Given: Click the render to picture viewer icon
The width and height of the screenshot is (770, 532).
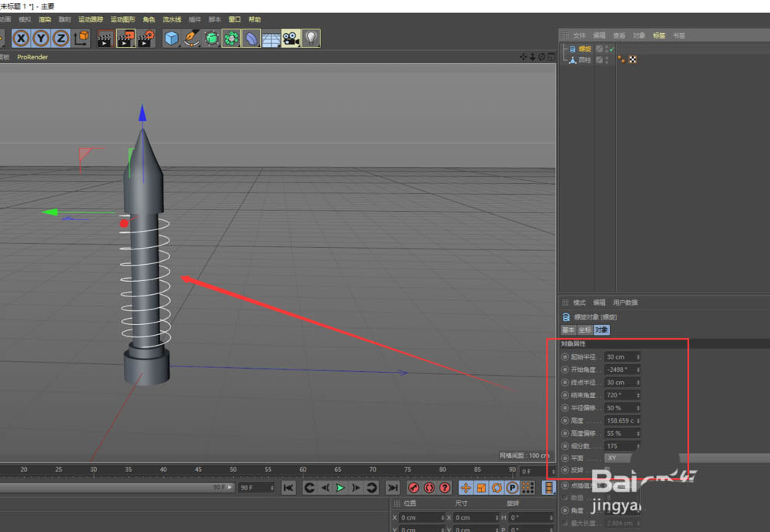Looking at the screenshot, I should [124, 38].
